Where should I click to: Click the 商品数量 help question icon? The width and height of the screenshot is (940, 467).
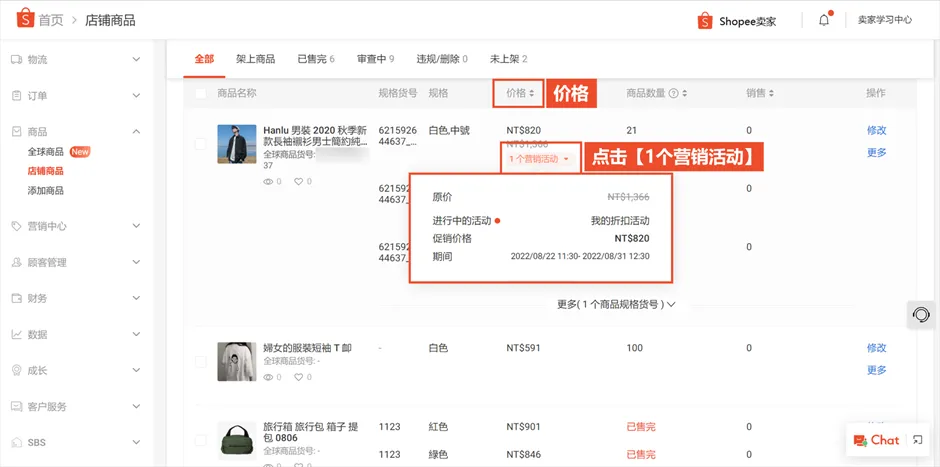click(x=673, y=93)
